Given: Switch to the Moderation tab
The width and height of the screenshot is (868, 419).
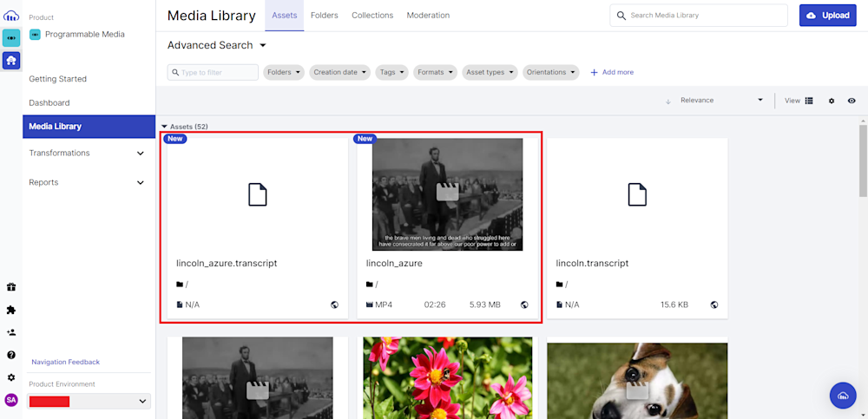Looking at the screenshot, I should [x=428, y=16].
